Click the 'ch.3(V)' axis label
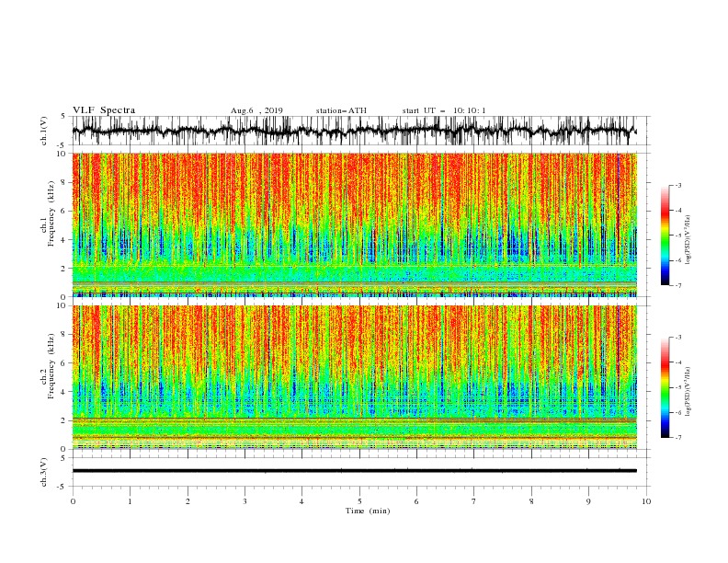The height and width of the screenshot is (563, 728). point(44,472)
